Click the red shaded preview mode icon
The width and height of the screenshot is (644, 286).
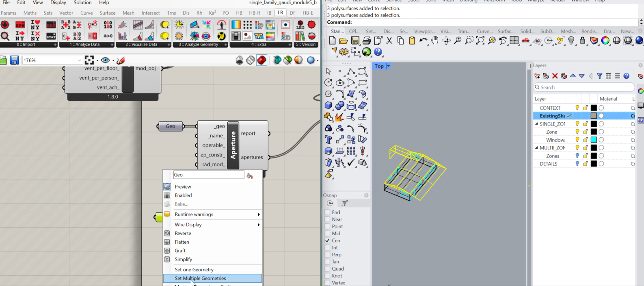[262, 61]
